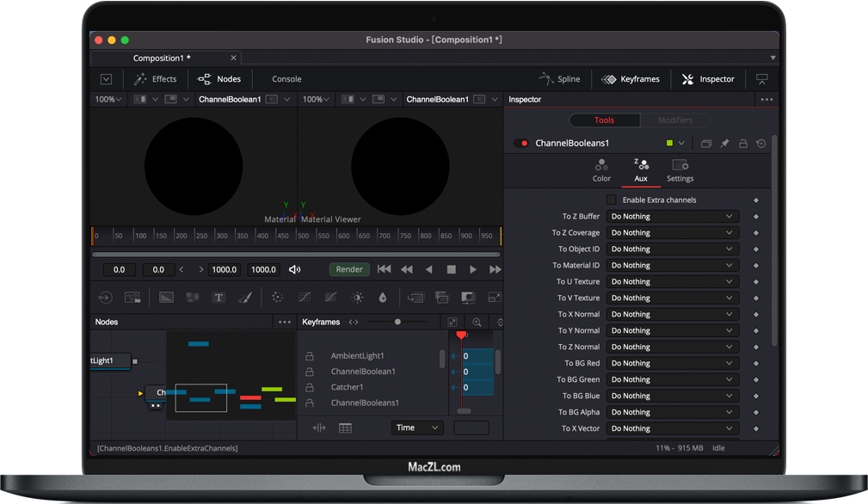Add a Blur tool (droplet icon)
The height and width of the screenshot is (504, 868).
pyautogui.click(x=382, y=298)
